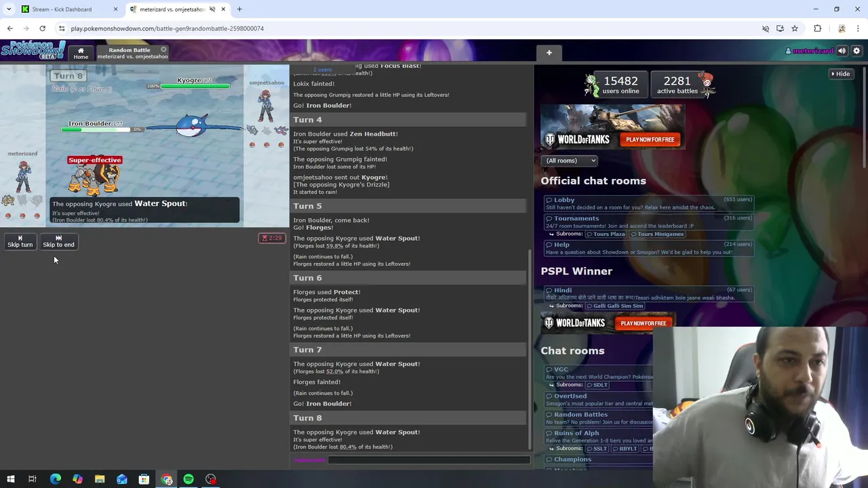Open Chrome three-dot menu

point(858,28)
